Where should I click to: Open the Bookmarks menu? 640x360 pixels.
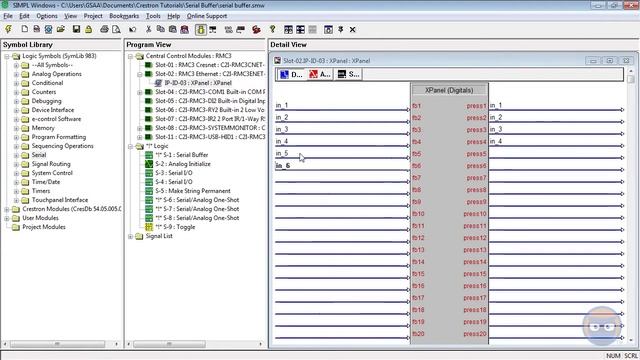click(x=124, y=16)
